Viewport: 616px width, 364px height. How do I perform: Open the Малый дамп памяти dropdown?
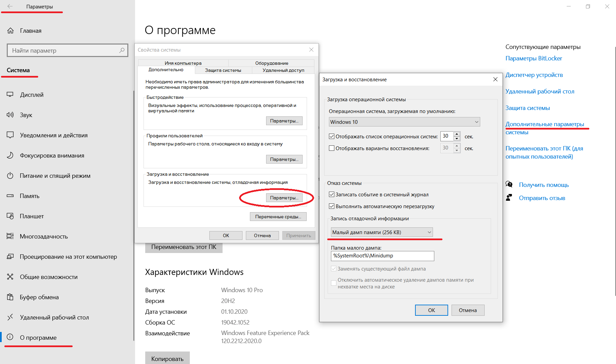coord(382,232)
